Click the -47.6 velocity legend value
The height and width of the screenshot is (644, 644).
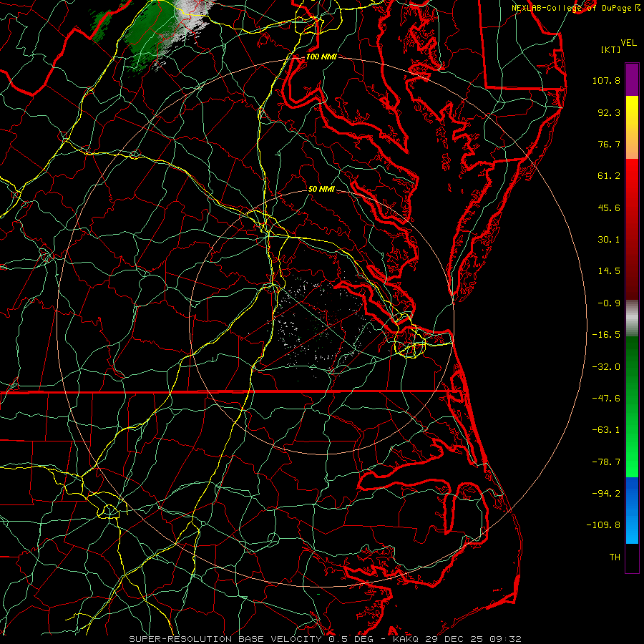pos(606,398)
